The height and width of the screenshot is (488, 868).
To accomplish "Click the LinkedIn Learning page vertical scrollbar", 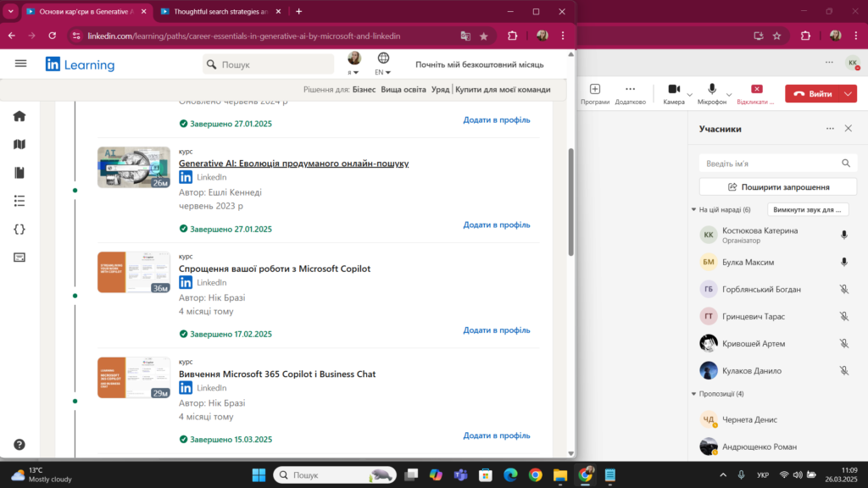I will [x=570, y=202].
